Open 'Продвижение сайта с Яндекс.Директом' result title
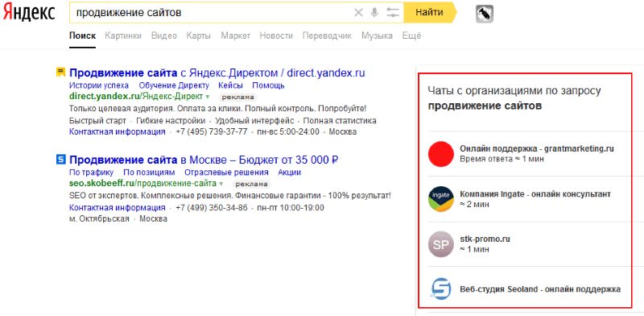This screenshot has height=316, width=644. tap(217, 73)
